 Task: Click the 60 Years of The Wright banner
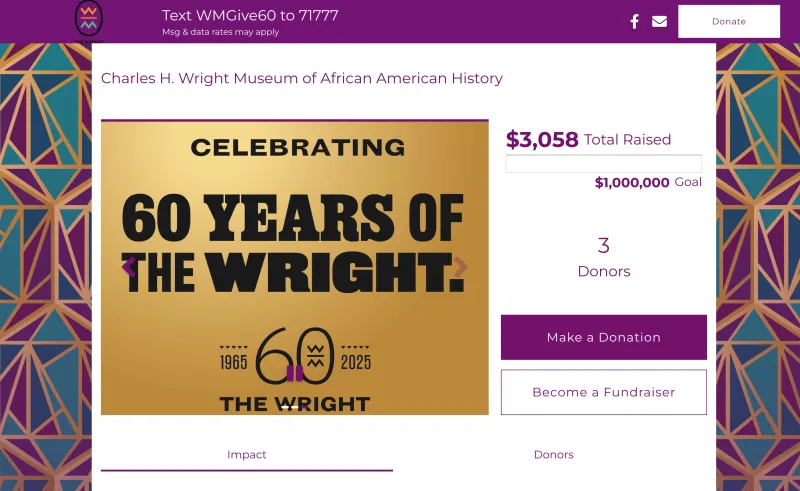click(x=294, y=267)
